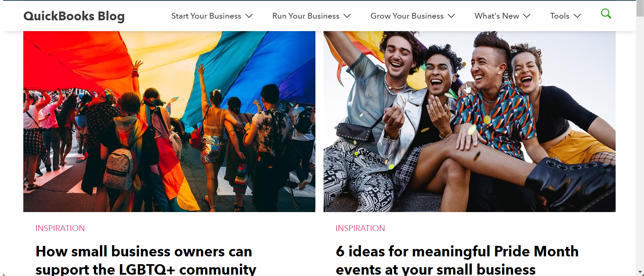Open the laughing friends Pride article image

(x=469, y=121)
